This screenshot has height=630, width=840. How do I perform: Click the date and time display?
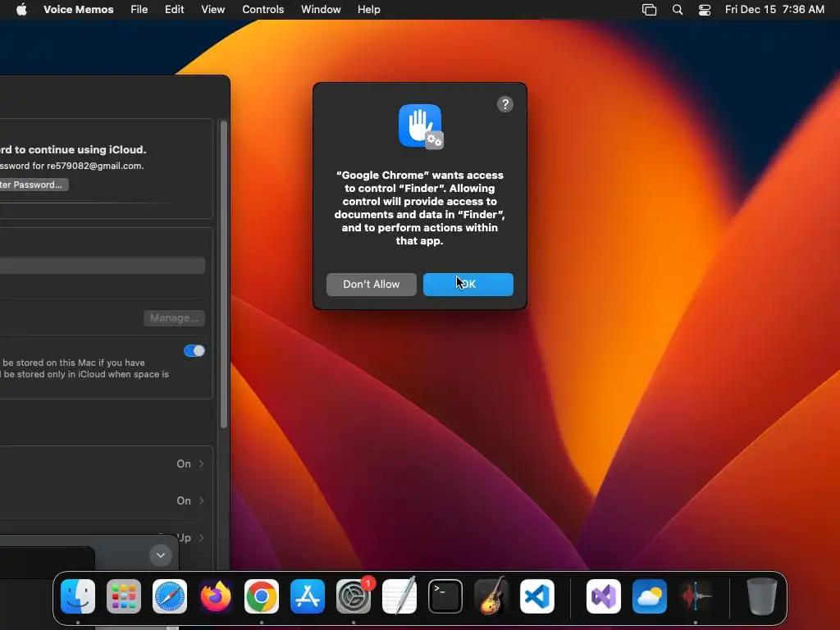point(774,10)
